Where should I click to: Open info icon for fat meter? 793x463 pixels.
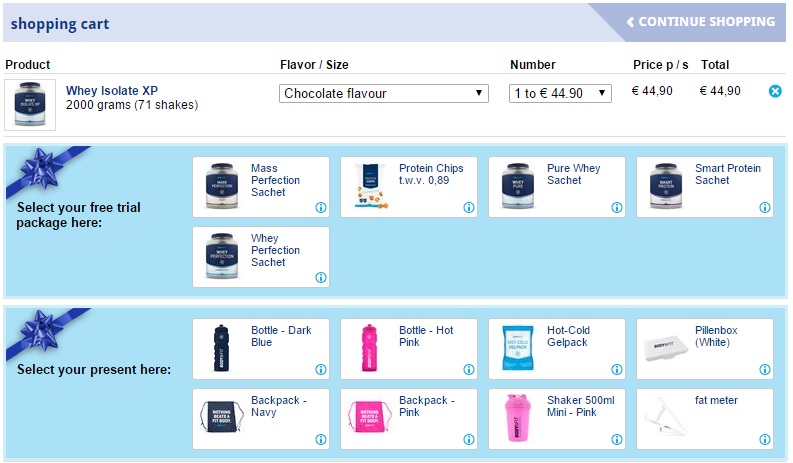click(765, 440)
